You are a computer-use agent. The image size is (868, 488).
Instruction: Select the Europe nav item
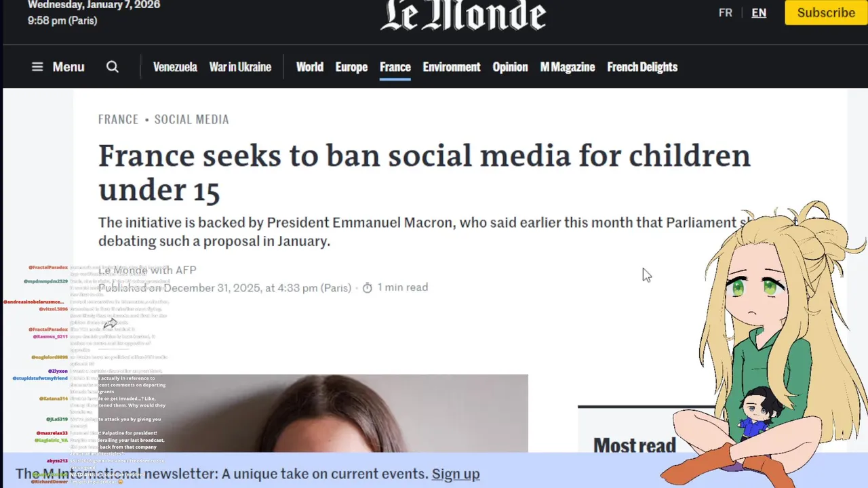click(351, 67)
